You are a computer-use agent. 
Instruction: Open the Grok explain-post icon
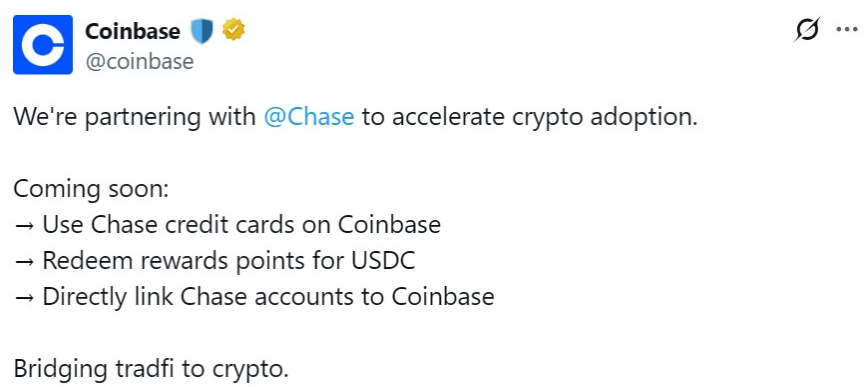[807, 29]
